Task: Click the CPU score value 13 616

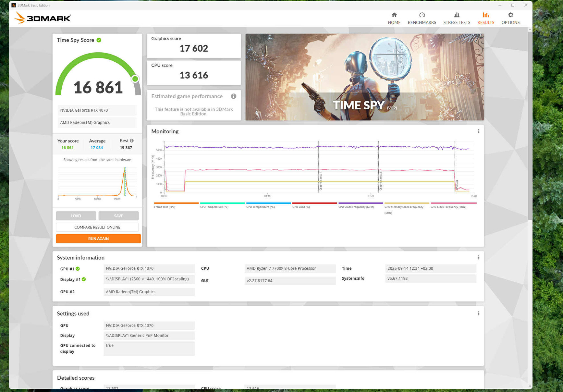Action: click(194, 75)
